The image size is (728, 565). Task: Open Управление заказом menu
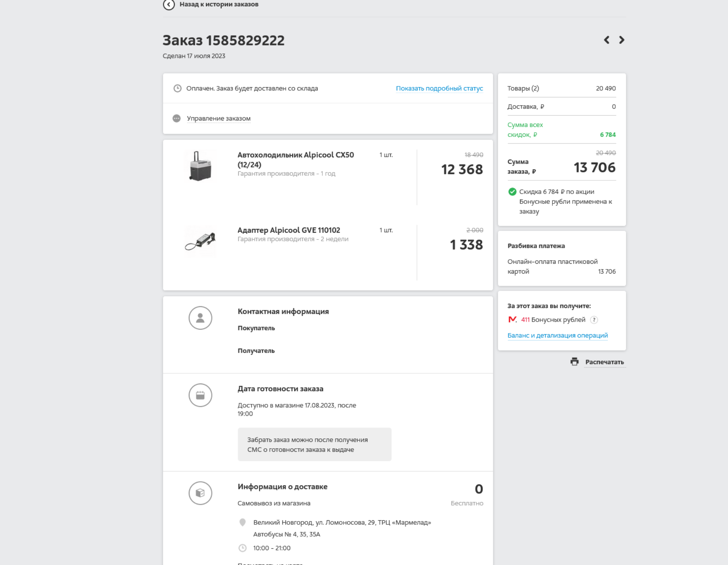tap(219, 119)
